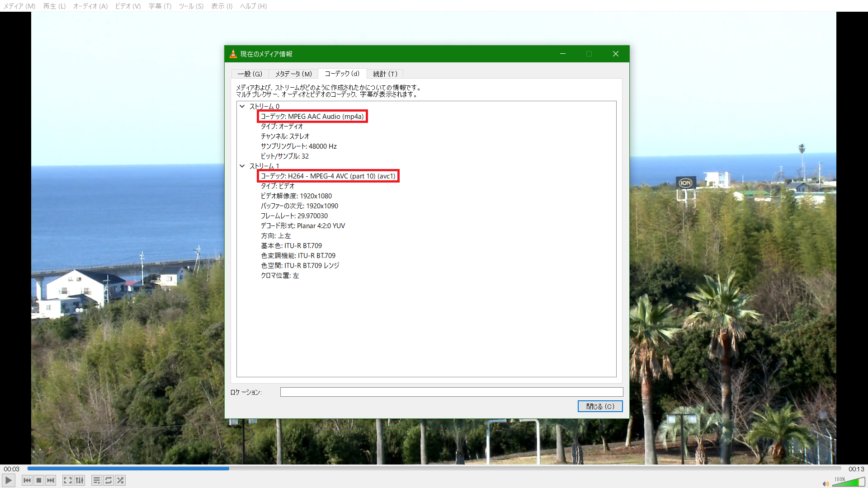Open extended settings equalizer icon

(80, 480)
